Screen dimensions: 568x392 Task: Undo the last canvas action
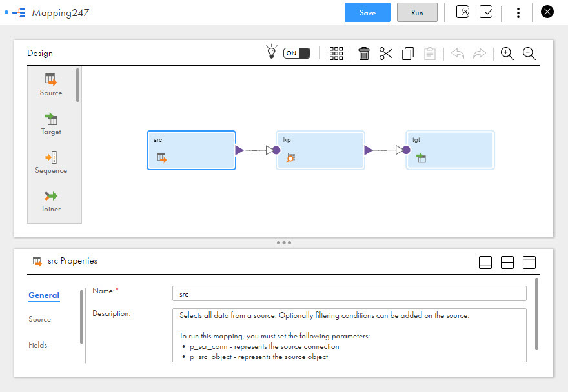click(x=458, y=54)
